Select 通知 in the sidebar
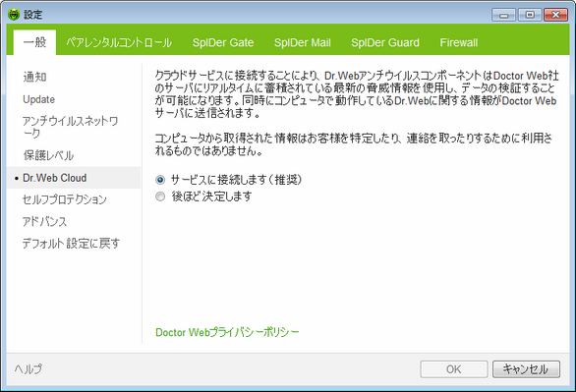The width and height of the screenshot is (576, 392). tap(35, 77)
